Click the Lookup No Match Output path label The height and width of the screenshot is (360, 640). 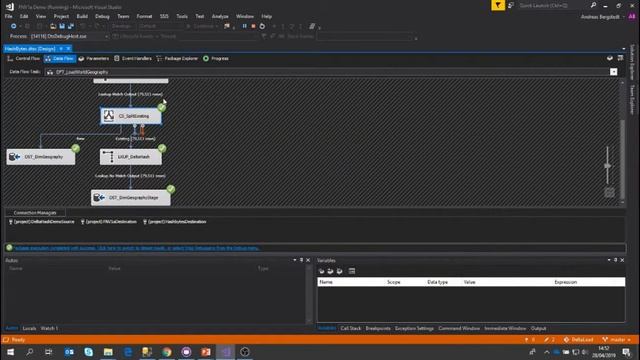(130, 176)
